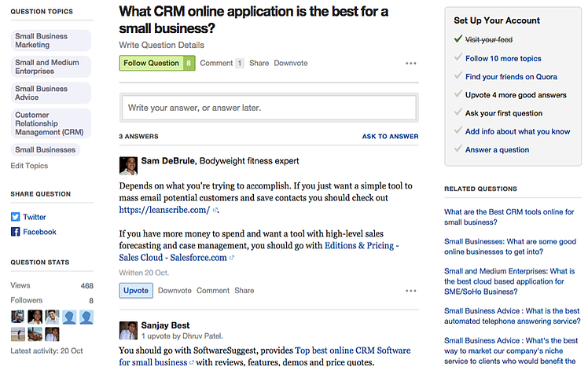Open related question good online businesses
Screen dimensions: 588x367
(x=510, y=247)
